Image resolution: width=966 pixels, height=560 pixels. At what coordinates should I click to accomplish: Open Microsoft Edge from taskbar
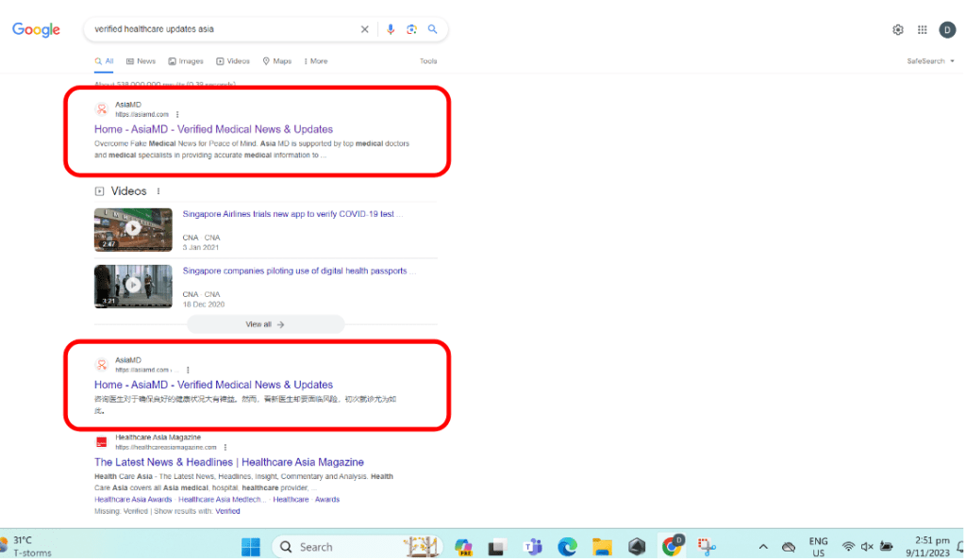[x=567, y=547]
